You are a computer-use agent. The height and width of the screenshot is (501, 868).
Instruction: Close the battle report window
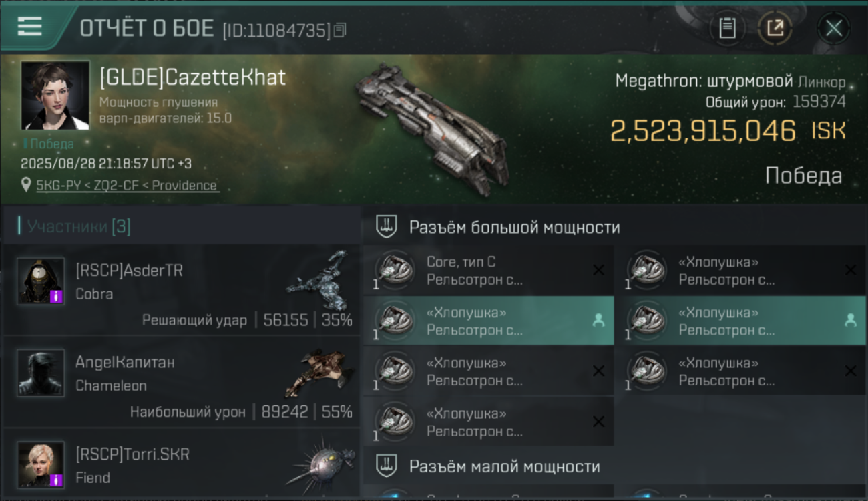click(x=834, y=29)
